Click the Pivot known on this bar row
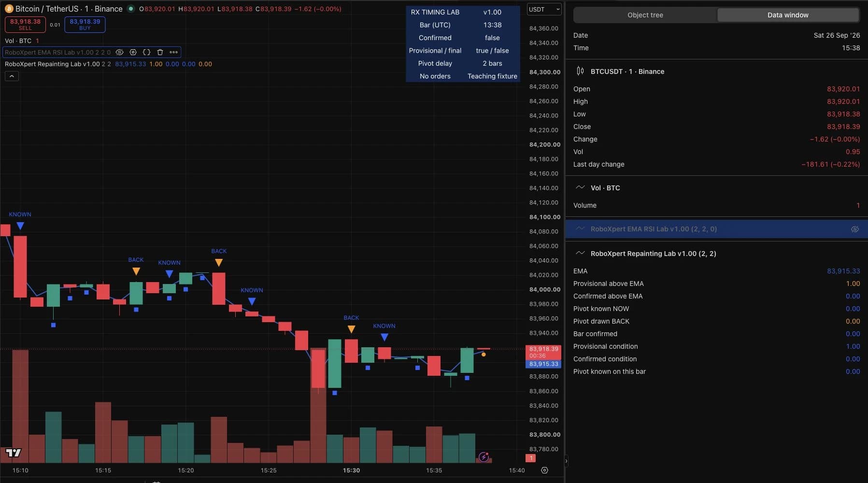868x483 pixels. click(716, 371)
